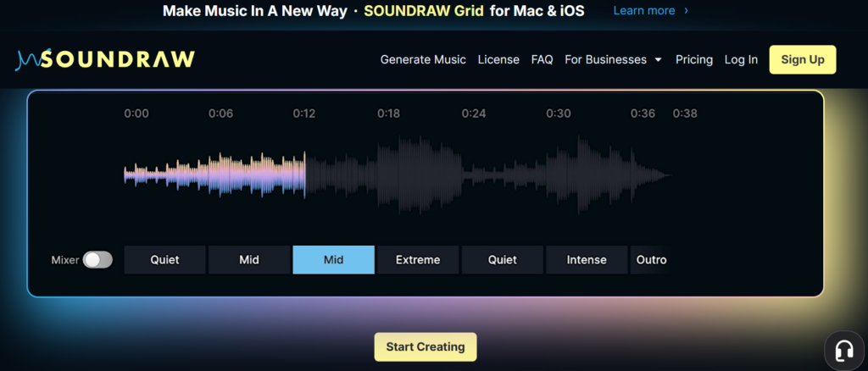Click the Sign Up button
Viewport: 868px width, 371px height.
click(803, 59)
